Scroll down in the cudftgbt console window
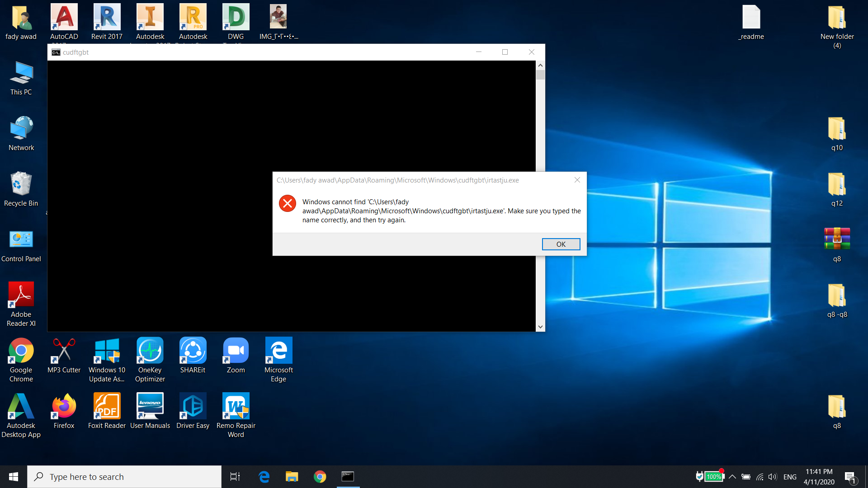 pyautogui.click(x=541, y=327)
